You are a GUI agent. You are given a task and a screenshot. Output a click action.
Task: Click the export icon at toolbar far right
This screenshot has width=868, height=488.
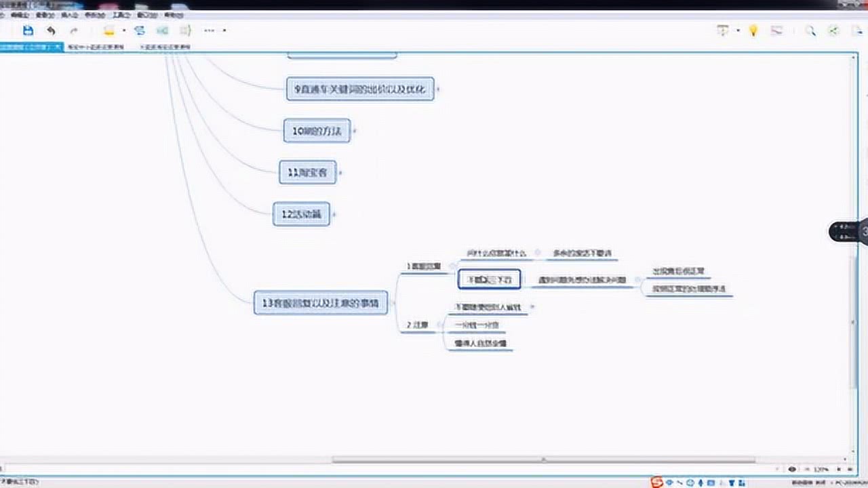(856, 30)
